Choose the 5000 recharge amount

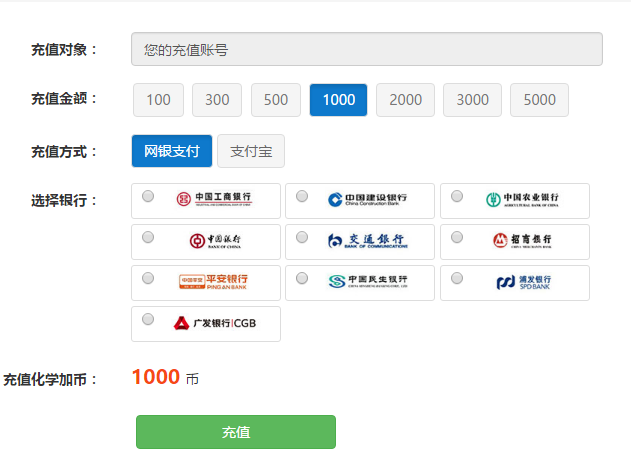[x=539, y=100]
